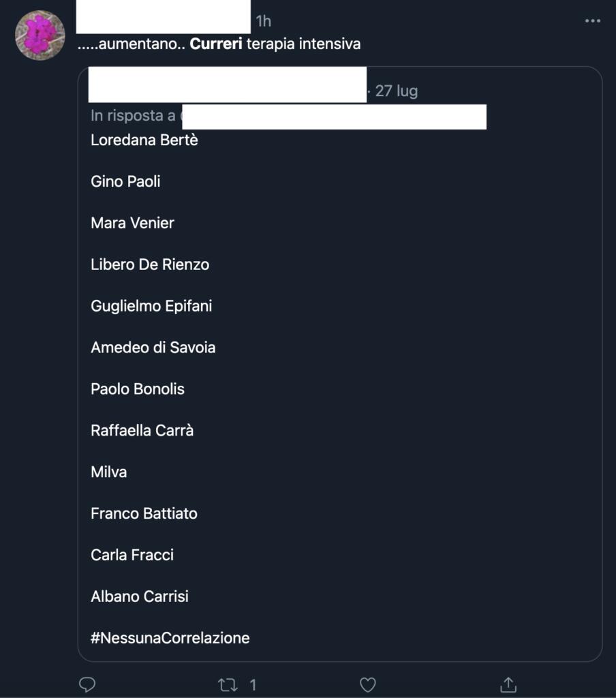The width and height of the screenshot is (616, 698).
Task: Click the bold word Curreri
Action: [x=216, y=44]
